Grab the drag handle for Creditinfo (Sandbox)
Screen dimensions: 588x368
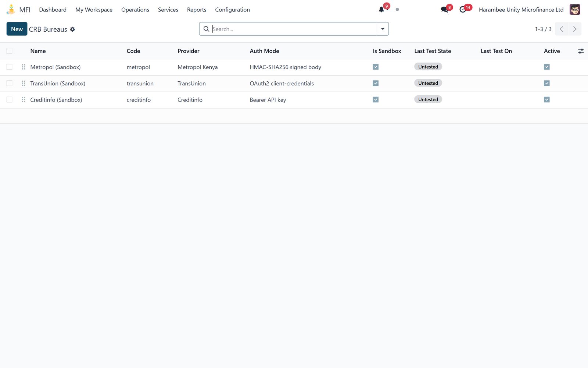tap(24, 100)
